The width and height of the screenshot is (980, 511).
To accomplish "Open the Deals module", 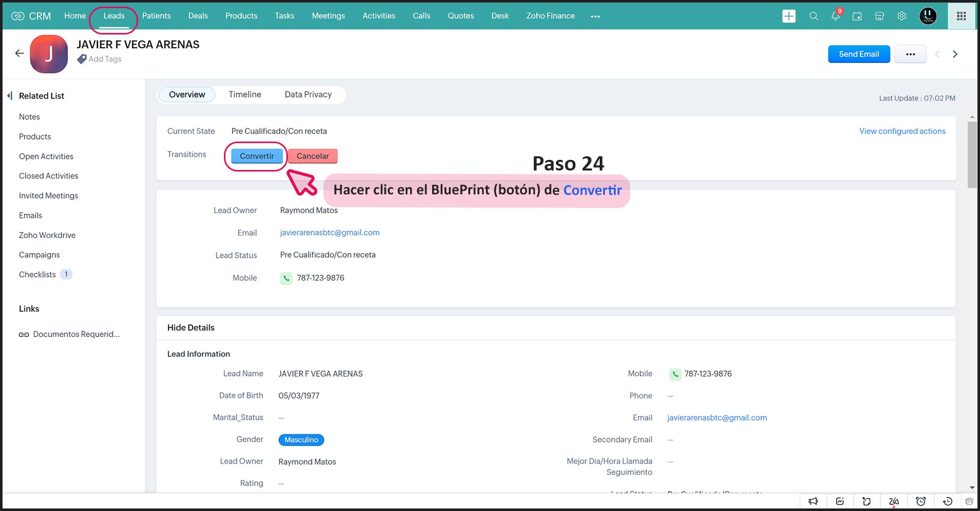I will pyautogui.click(x=198, y=16).
